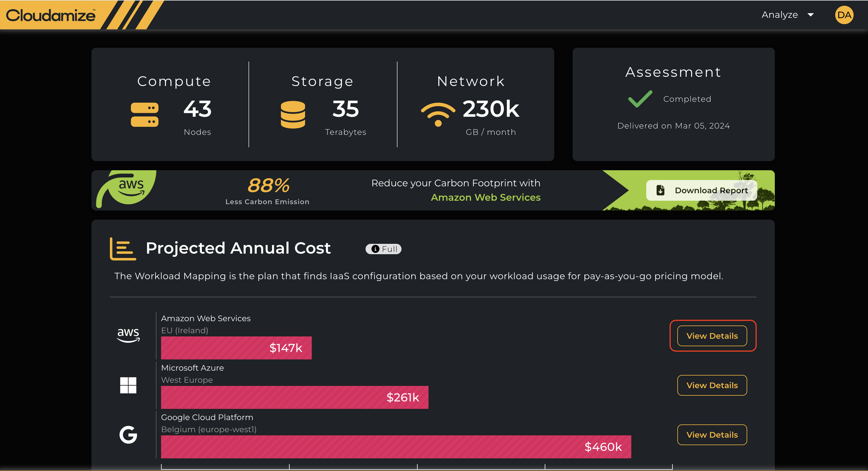Click the Storage database icon

(x=293, y=114)
